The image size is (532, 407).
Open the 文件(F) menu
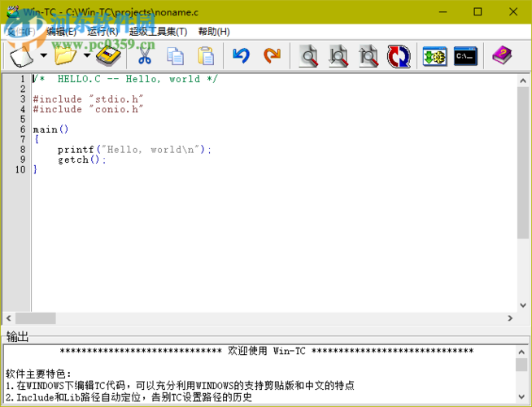[x=21, y=32]
